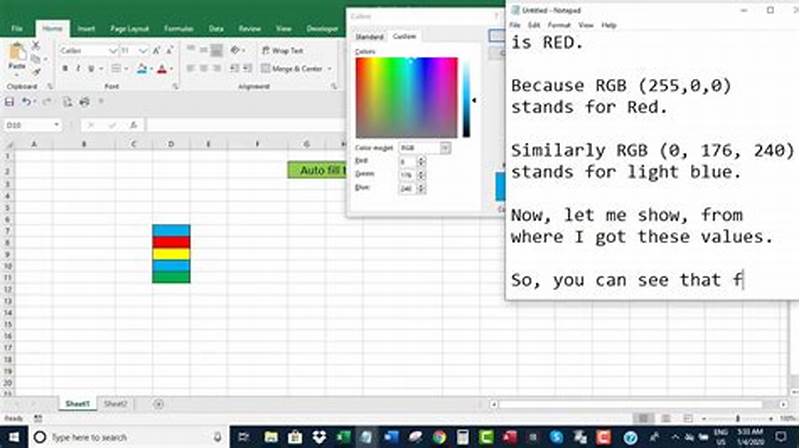
Task: Click the Save icon in quick access toolbar
Action: (9, 102)
